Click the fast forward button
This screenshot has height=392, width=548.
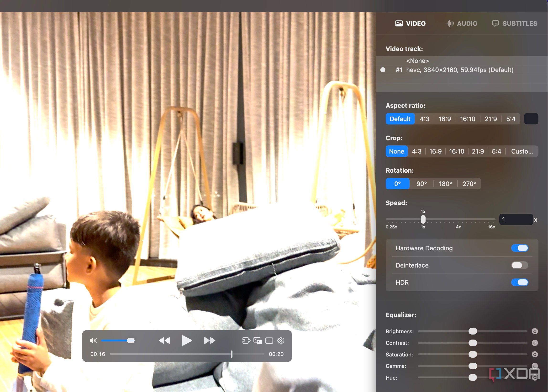(x=210, y=340)
